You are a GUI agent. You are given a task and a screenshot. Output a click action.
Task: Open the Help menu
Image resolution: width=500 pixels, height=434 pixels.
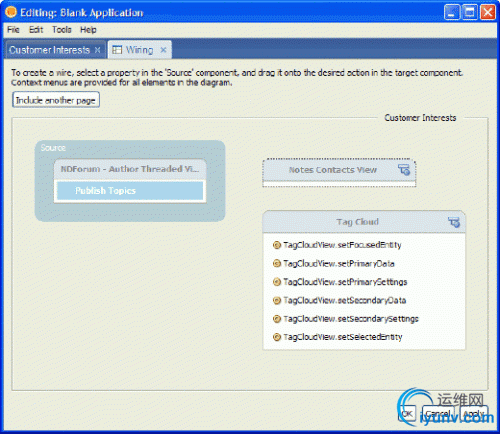pos(88,30)
